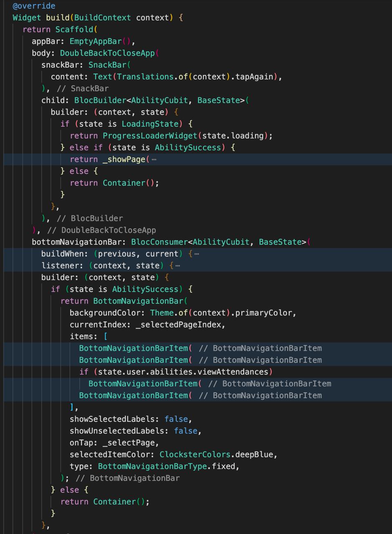Place cursor on the build method name

tap(58, 18)
